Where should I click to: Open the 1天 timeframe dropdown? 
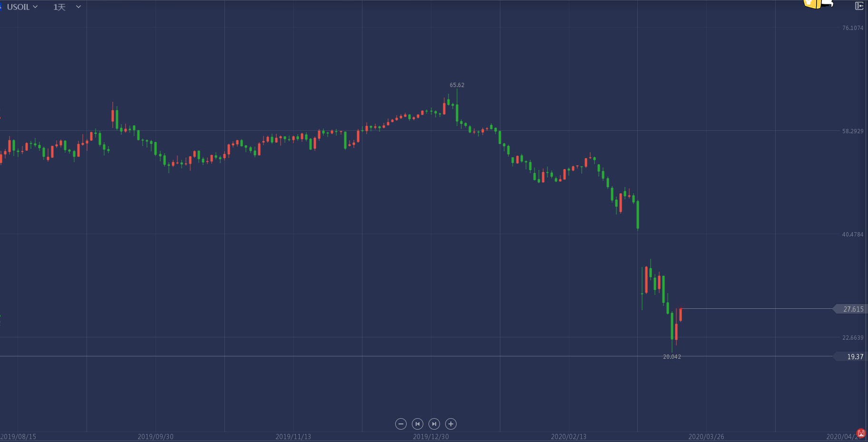(59, 7)
